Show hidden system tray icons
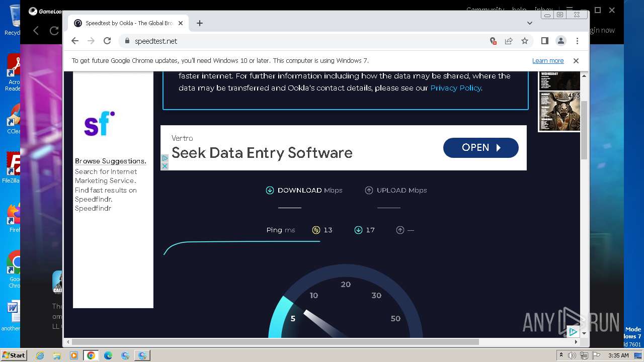 [561, 355]
